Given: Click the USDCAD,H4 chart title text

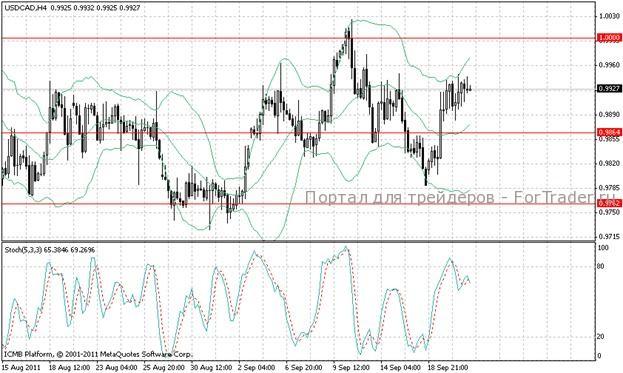Looking at the screenshot, I should 26,8.
